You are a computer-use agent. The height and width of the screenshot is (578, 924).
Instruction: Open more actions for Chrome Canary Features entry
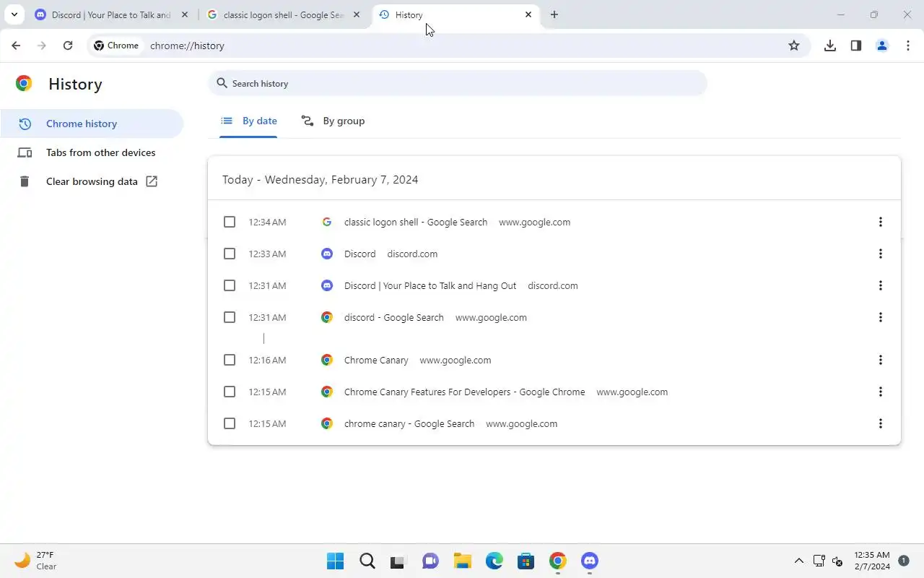[880, 392]
